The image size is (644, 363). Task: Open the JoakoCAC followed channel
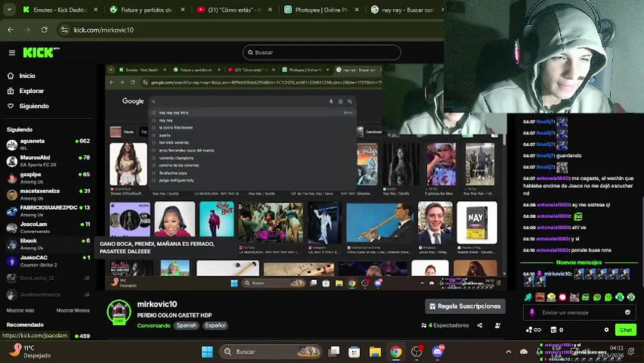pos(48,261)
